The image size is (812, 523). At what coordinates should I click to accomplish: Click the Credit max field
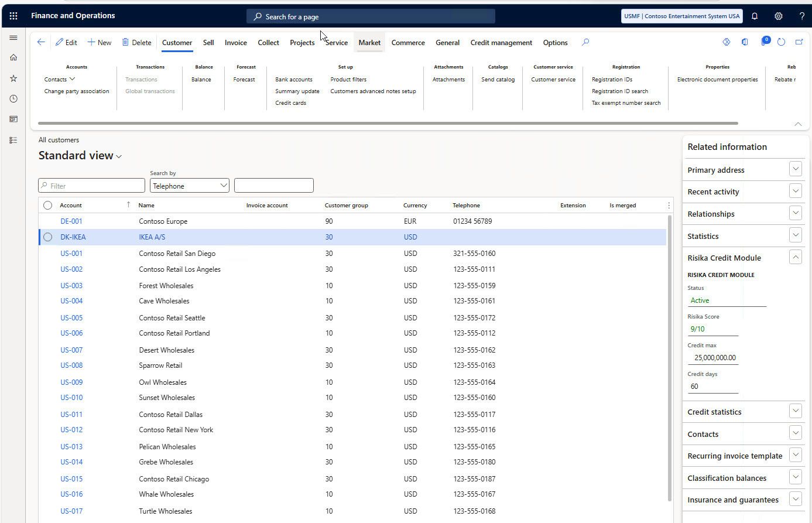712,357
